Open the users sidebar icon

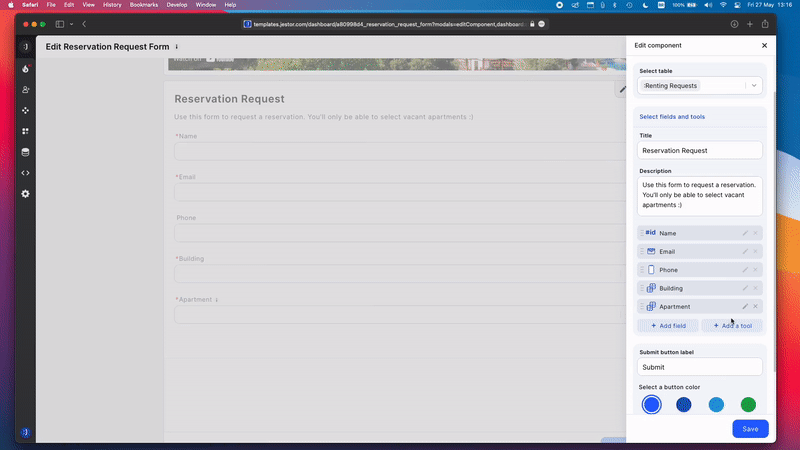(x=26, y=89)
